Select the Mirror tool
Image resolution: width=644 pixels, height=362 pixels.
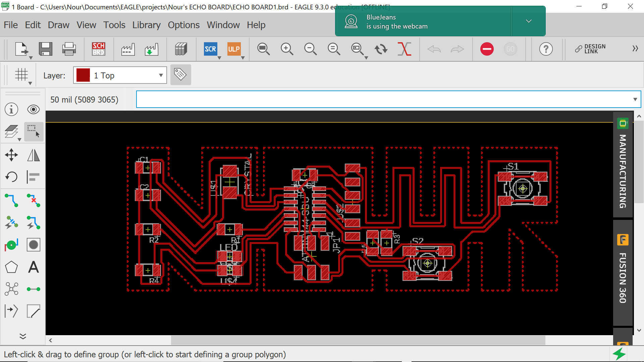[x=34, y=155]
